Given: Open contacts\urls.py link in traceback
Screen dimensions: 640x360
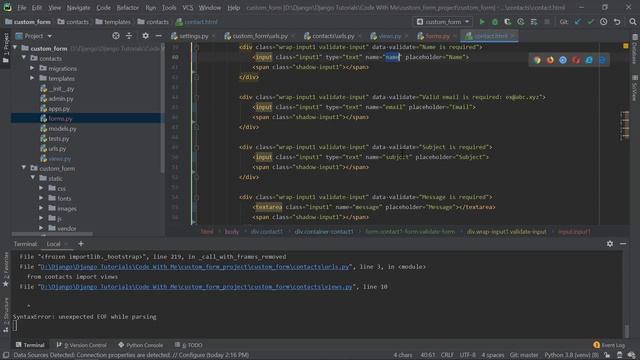Looking at the screenshot, I should point(196,267).
